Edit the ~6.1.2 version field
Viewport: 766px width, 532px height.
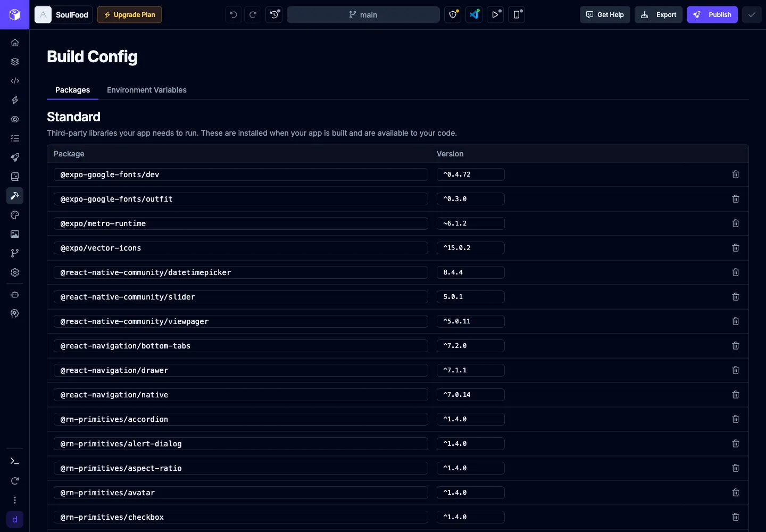coord(471,223)
